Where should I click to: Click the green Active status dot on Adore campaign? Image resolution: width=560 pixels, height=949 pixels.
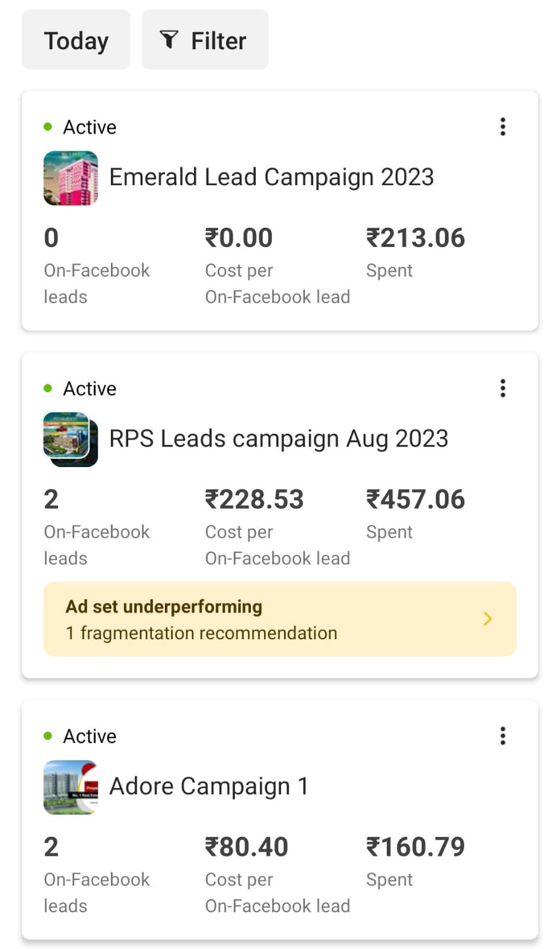(48, 736)
